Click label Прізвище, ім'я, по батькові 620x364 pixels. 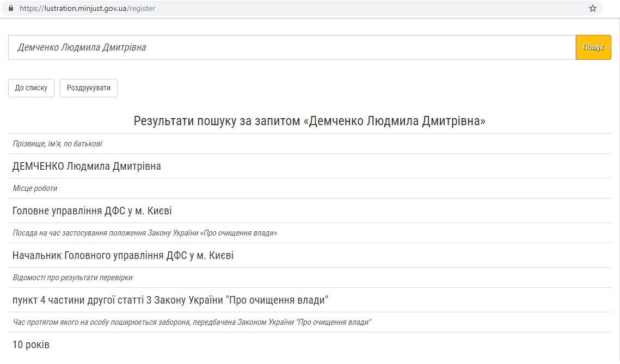(x=57, y=144)
